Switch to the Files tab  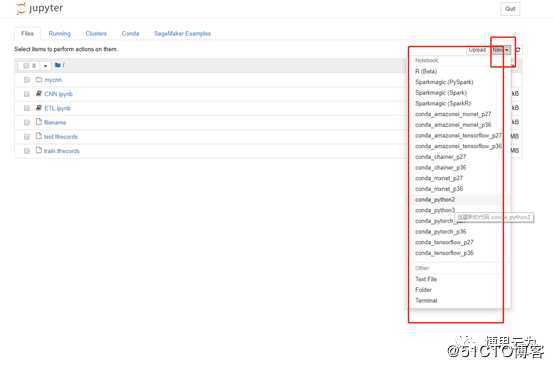point(27,34)
